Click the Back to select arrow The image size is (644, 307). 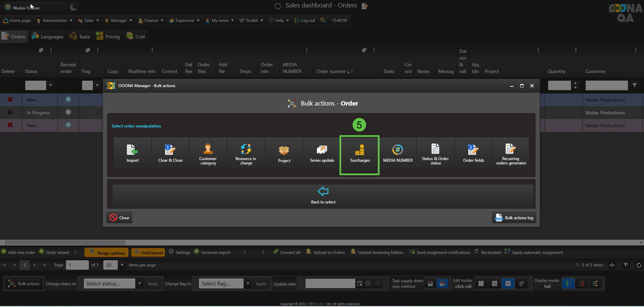click(x=323, y=192)
